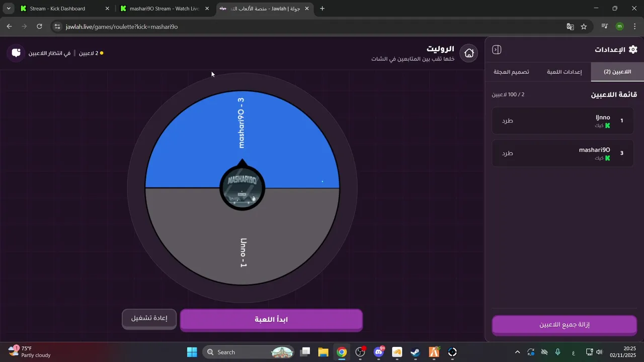This screenshot has width=644, height=362.
Task: Open the chat bubble icon button
Action: pyautogui.click(x=16, y=53)
